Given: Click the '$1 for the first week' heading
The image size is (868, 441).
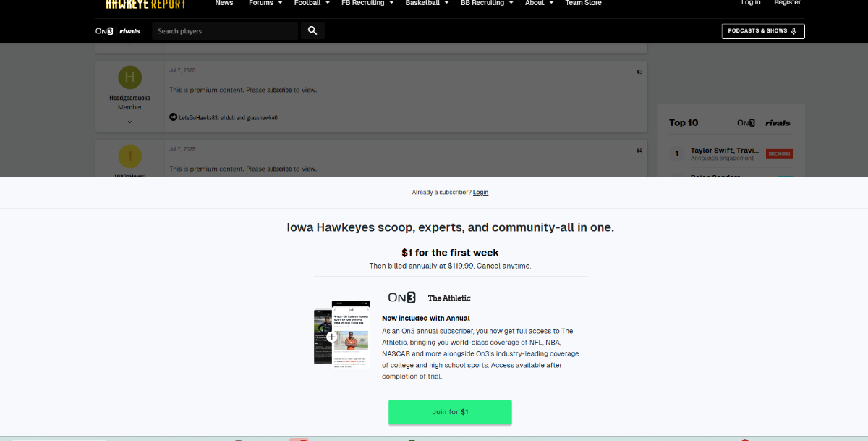Looking at the screenshot, I should [450, 253].
